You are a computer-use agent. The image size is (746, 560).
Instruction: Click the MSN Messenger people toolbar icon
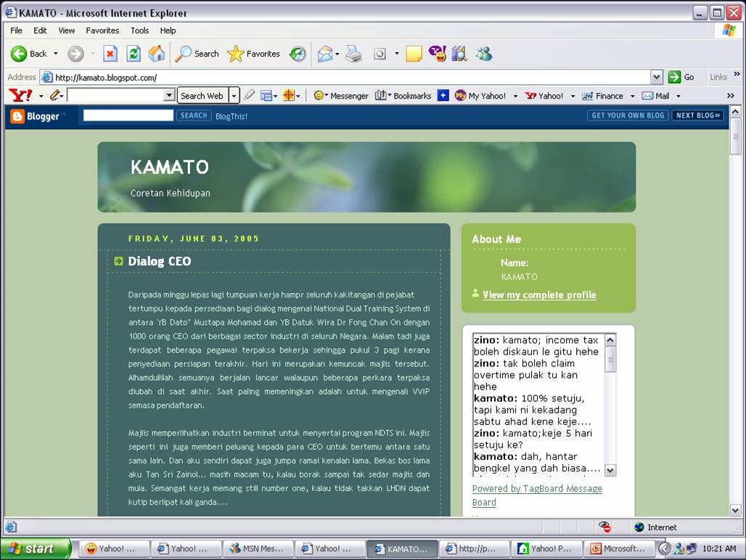coord(484,54)
